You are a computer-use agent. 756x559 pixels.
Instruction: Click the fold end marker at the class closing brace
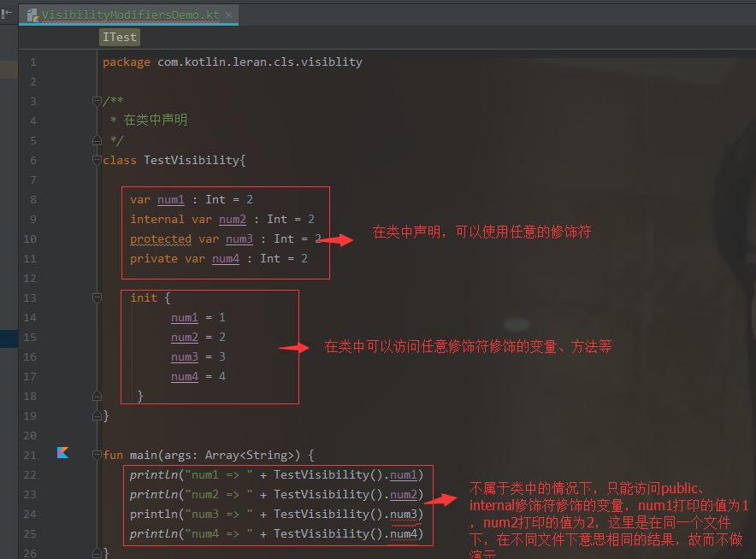coord(97,416)
